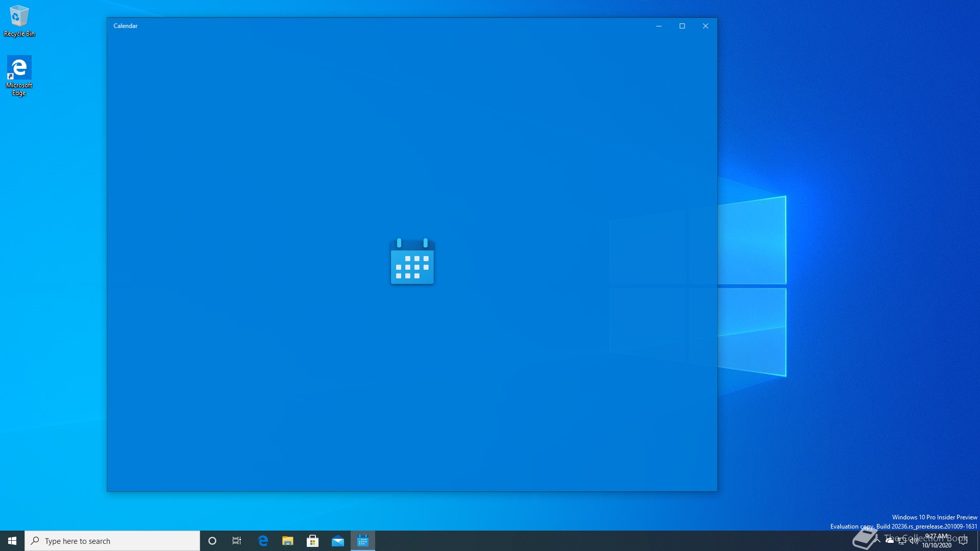Open the Action Center notifications icon
Viewport: 980px width, 551px height.
(963, 541)
